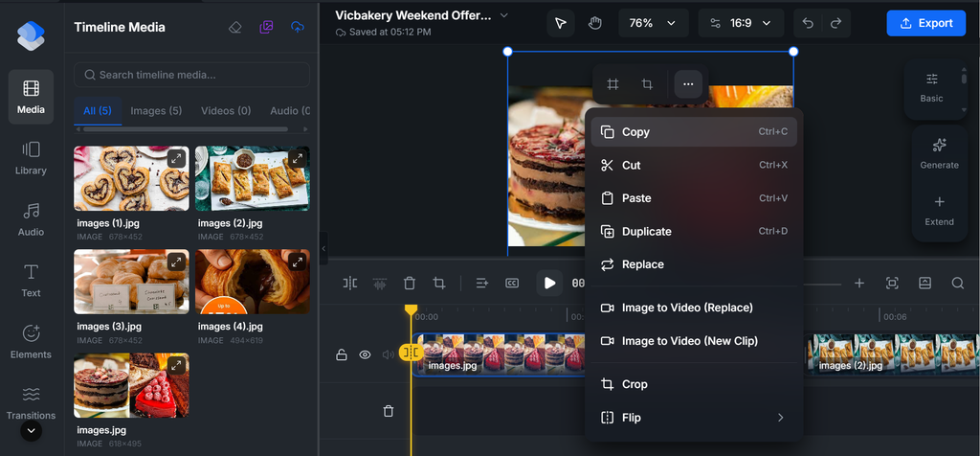Choose Copy from context menu
Screen dimensions: 980x456
click(694, 132)
